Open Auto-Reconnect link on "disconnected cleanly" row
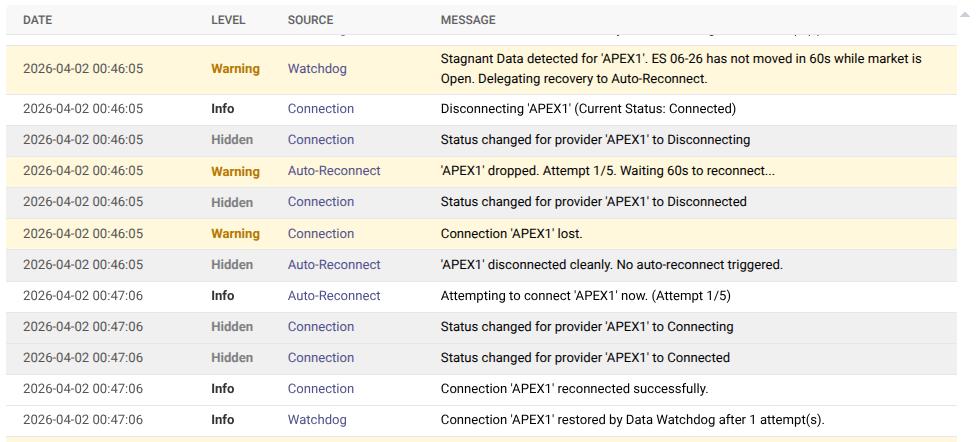This screenshot has width=978, height=442. click(334, 265)
